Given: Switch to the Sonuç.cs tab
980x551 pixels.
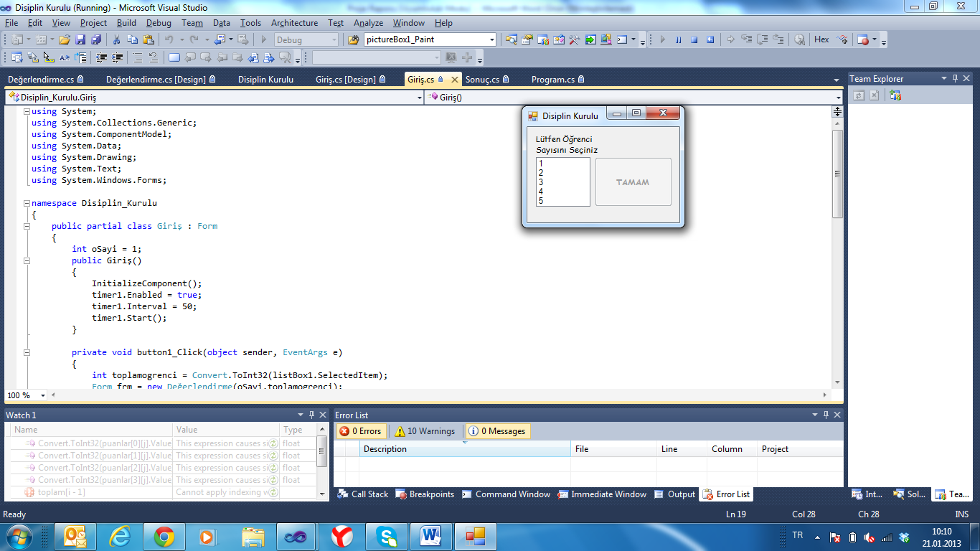Looking at the screenshot, I should click(x=487, y=80).
